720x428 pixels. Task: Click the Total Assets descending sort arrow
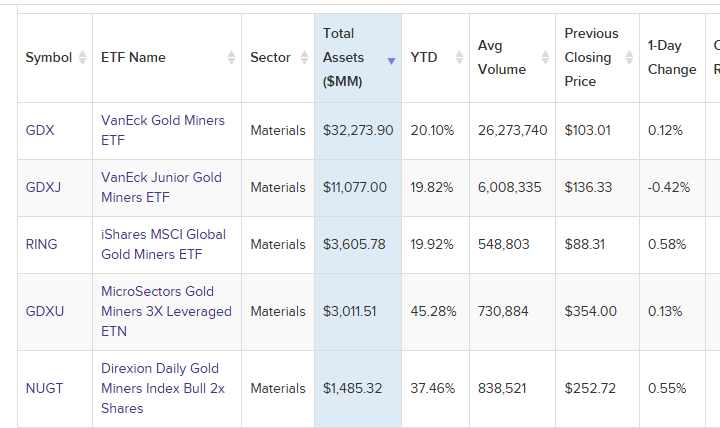[391, 61]
